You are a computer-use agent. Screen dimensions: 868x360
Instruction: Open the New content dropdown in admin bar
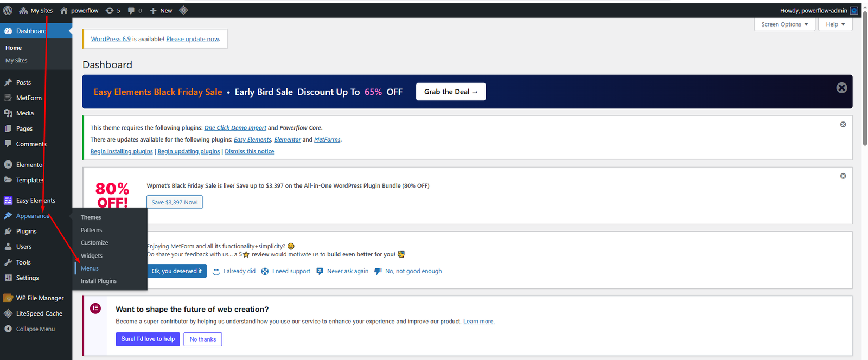(x=161, y=10)
